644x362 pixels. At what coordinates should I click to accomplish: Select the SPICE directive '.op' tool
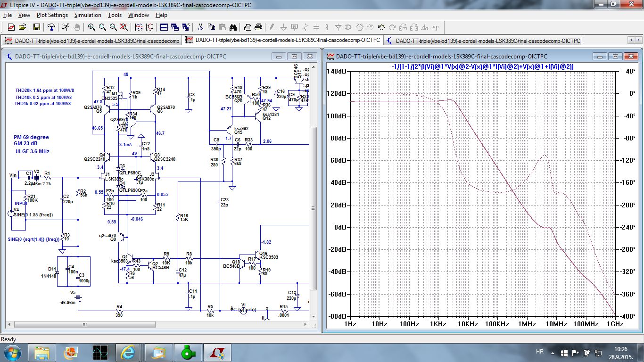(436, 27)
